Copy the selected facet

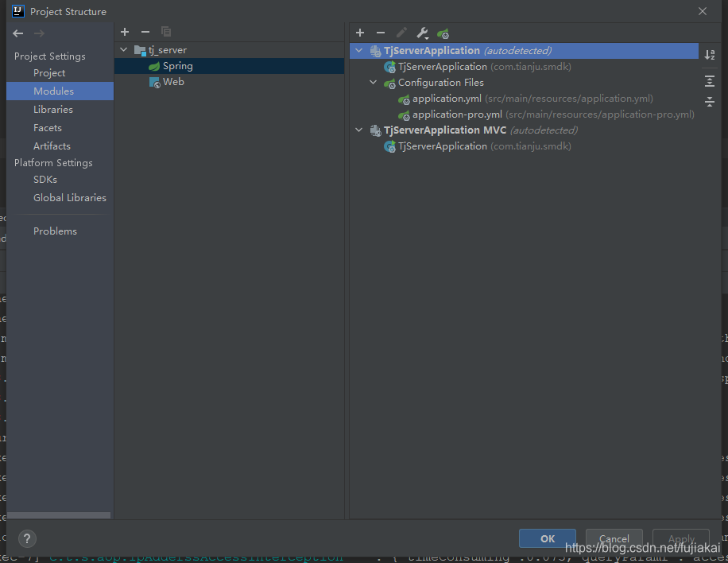166,32
